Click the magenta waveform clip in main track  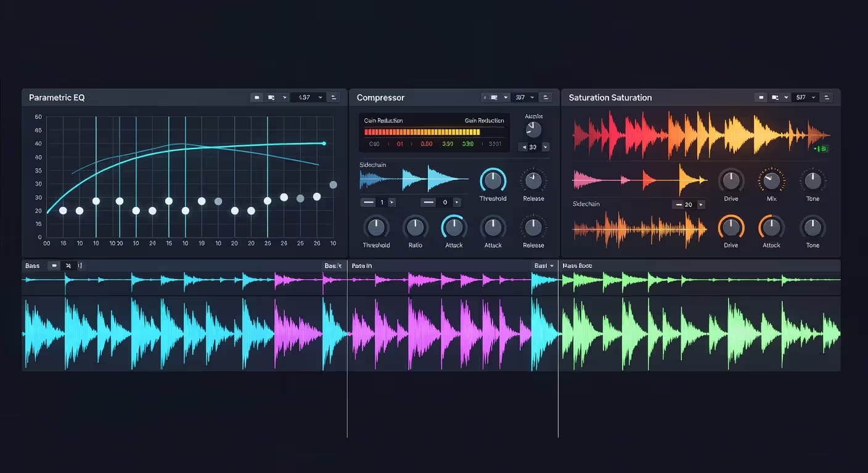tap(441, 334)
